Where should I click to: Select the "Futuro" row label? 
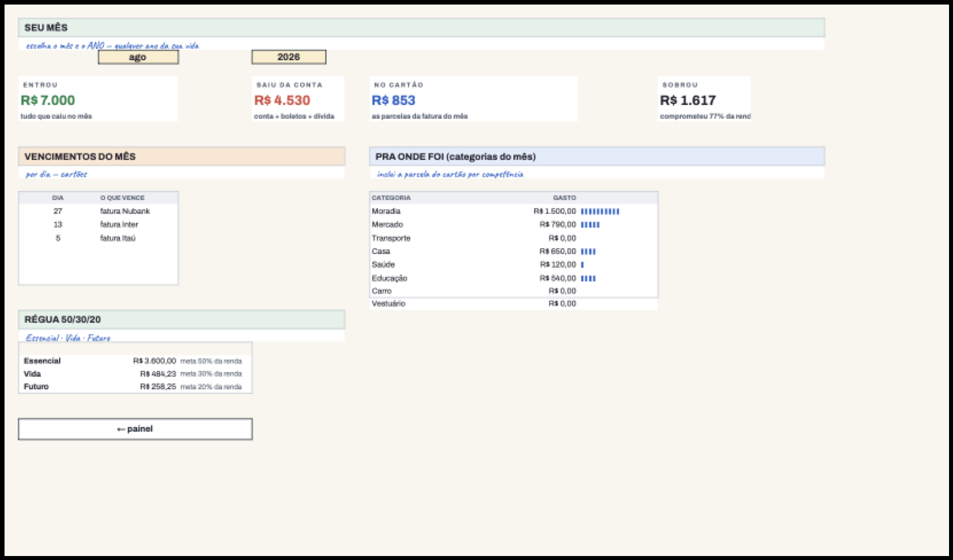pos(36,386)
